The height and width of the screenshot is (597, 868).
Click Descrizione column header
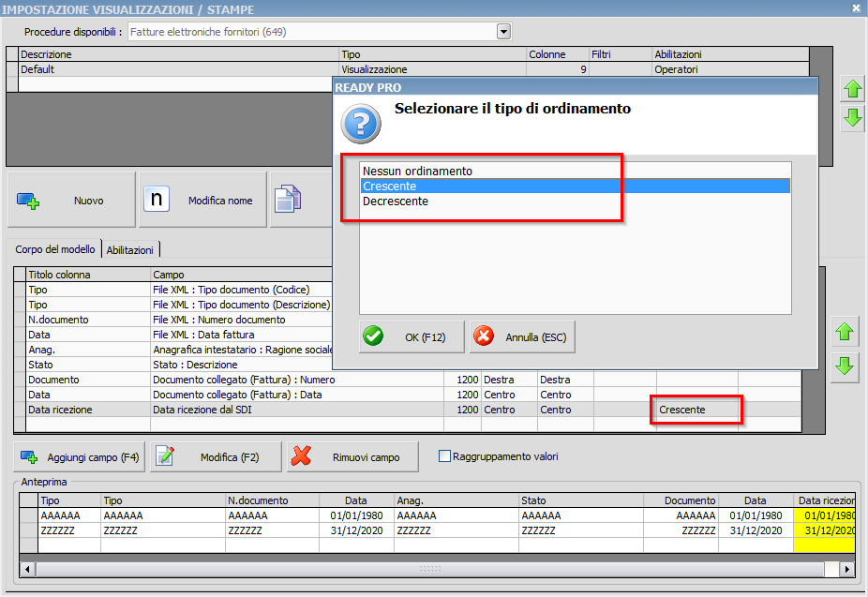click(x=178, y=54)
